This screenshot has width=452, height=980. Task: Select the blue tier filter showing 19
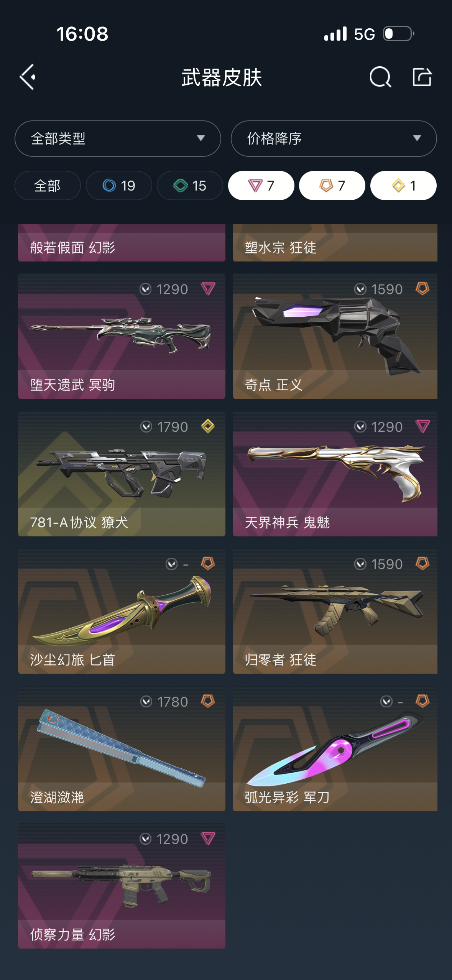point(119,186)
